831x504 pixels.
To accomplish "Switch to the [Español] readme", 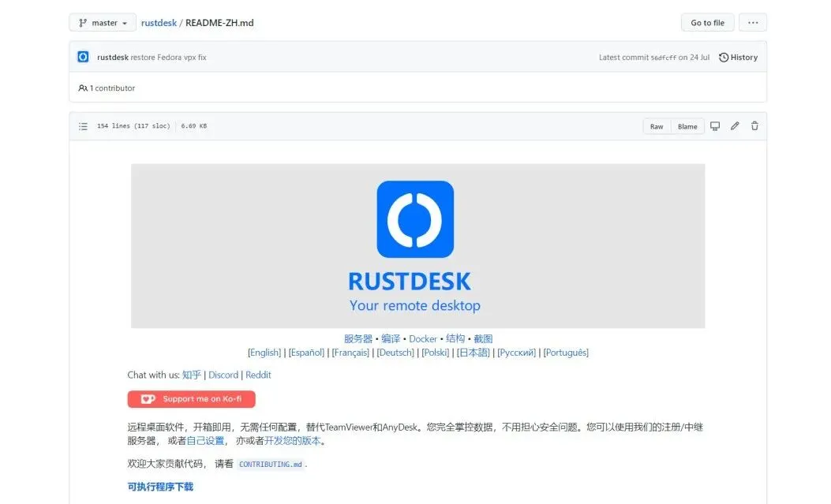I will pyautogui.click(x=306, y=353).
